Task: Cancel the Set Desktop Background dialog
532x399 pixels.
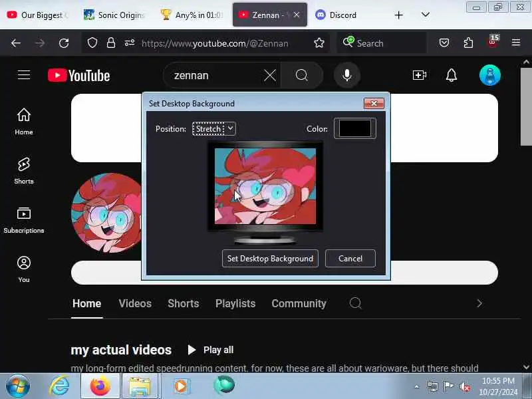Action: coord(350,259)
